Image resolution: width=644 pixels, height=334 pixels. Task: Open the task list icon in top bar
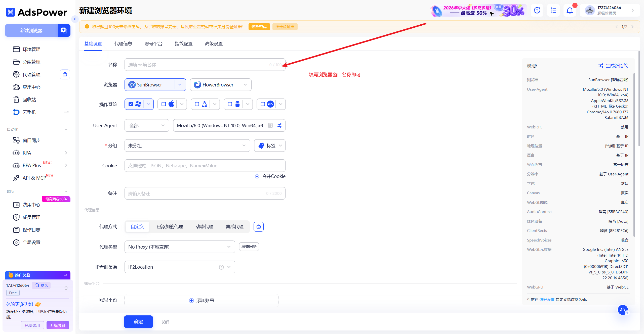pos(553,10)
